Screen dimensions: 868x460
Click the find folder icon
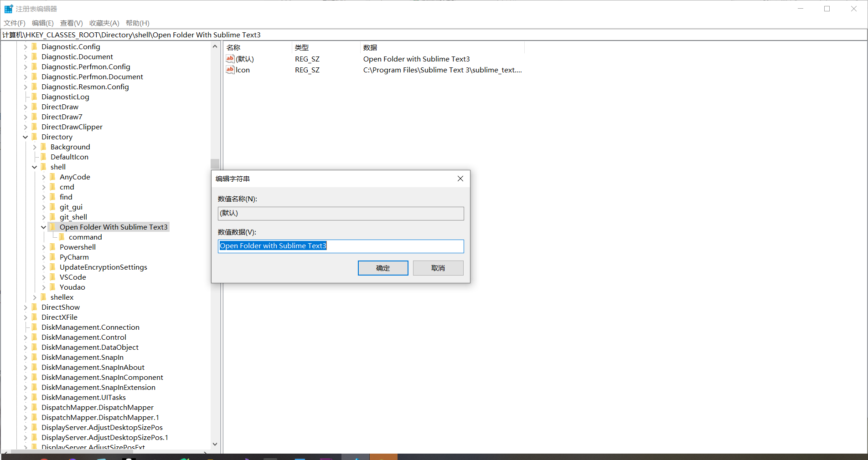coord(52,197)
